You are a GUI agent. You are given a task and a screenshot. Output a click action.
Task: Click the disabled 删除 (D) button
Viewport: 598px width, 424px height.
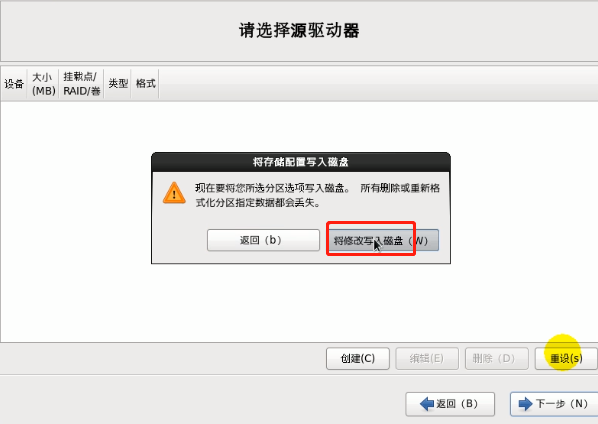pos(497,358)
